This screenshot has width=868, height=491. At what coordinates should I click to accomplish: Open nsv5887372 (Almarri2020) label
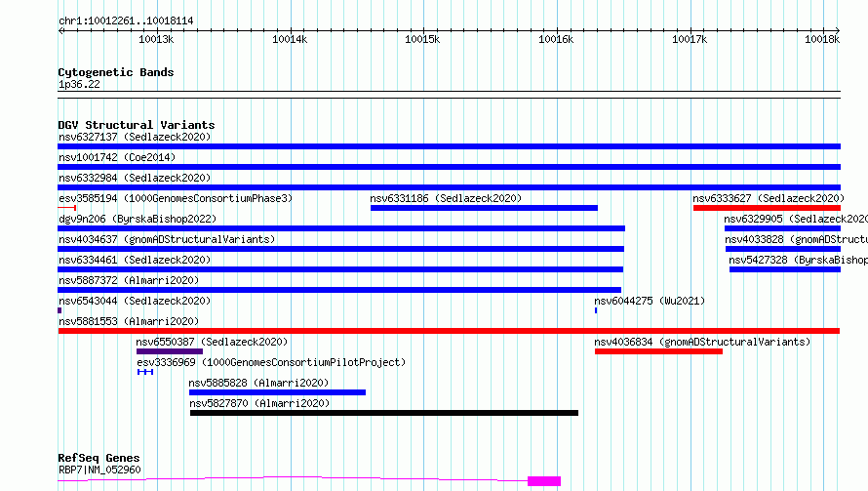coord(129,280)
